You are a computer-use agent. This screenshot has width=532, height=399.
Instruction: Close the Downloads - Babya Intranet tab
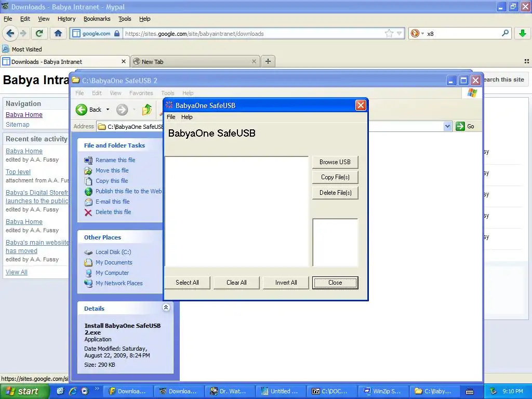tap(124, 61)
